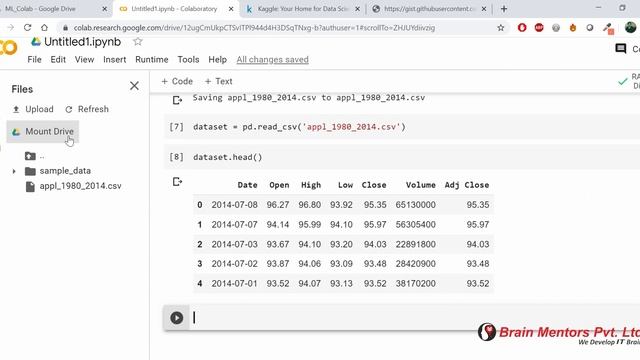Open the Edit menu
This screenshot has height=360, width=640.
pyautogui.click(x=58, y=60)
